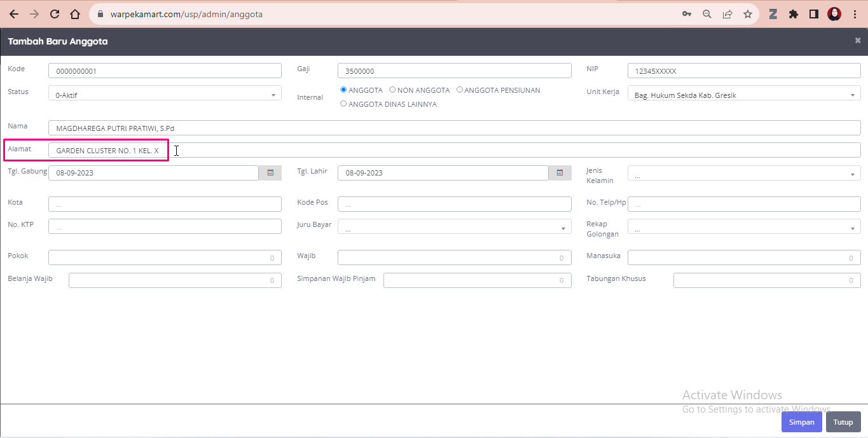Open the browser home page
Image resolution: width=868 pixels, height=438 pixels.
click(75, 14)
